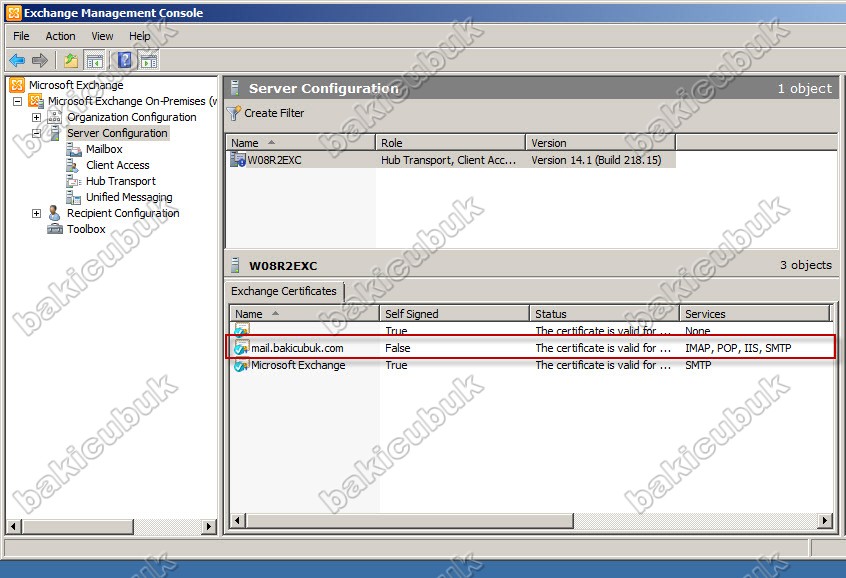Image resolution: width=846 pixels, height=578 pixels.
Task: Click the mail.bakicubuk.com certificate icon
Action: click(241, 348)
